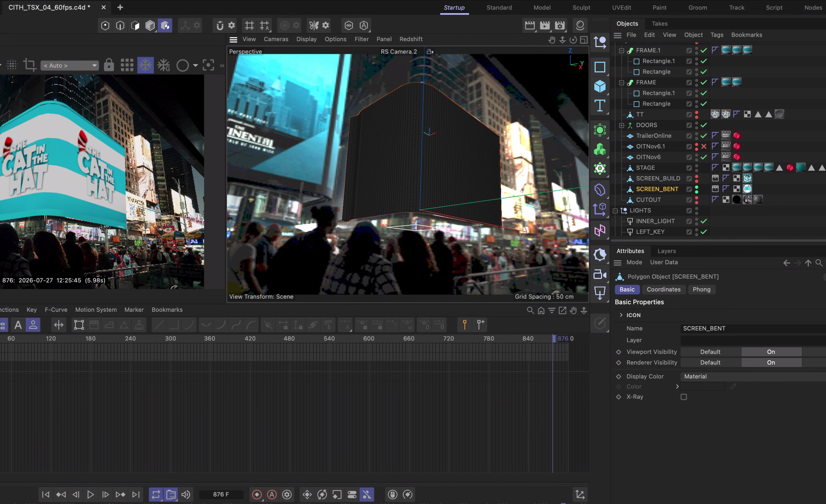Click the lock icon in render toolbar
826x504 pixels.
click(x=109, y=65)
